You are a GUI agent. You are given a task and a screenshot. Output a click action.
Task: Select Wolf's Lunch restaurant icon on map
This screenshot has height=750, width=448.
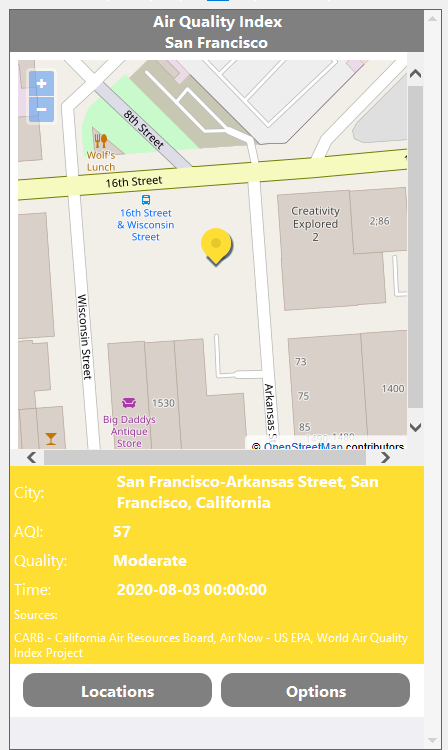[100, 141]
